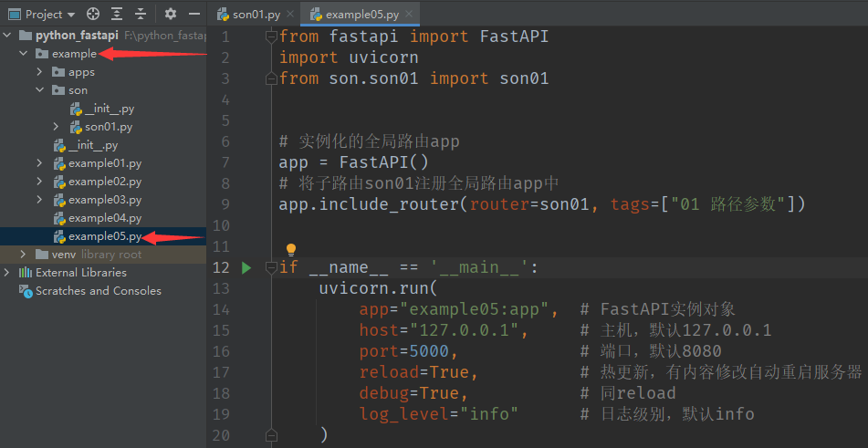Viewport: 868px width, 448px height.
Task: Select the example05.py editor tab
Action: [x=361, y=15]
